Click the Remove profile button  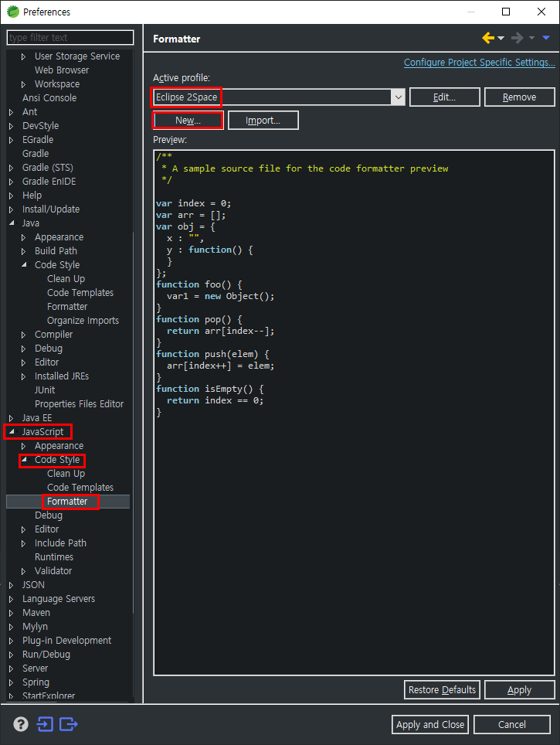click(520, 97)
